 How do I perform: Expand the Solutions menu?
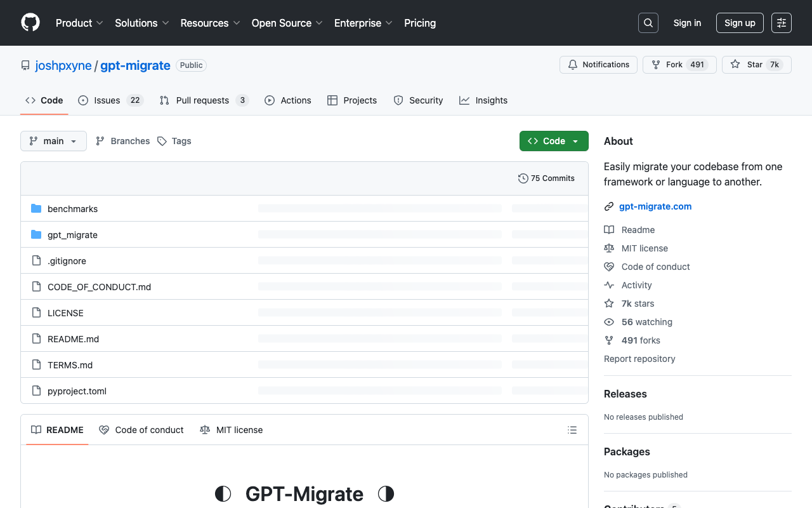(142, 23)
